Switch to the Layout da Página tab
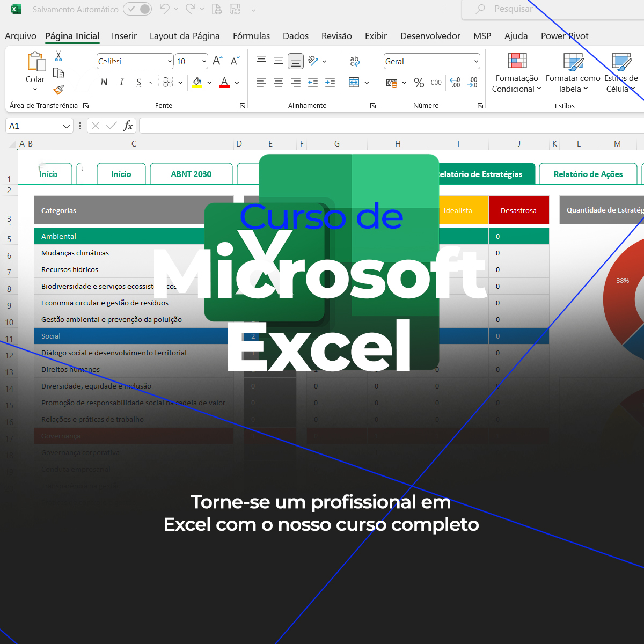 pyautogui.click(x=185, y=36)
